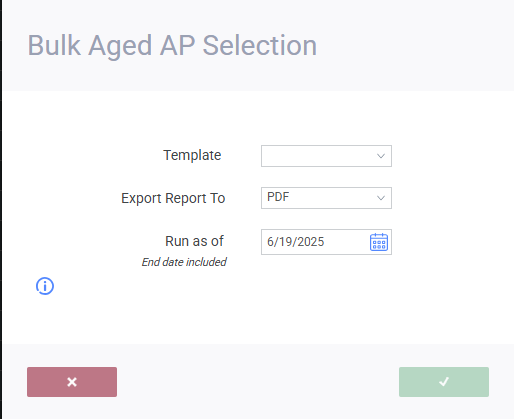
Task: Click the Bulk Aged AP Selection title
Action: pos(172,46)
